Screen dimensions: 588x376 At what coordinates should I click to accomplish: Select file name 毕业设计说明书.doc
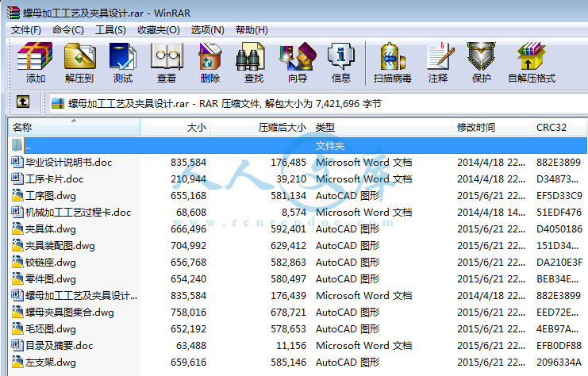[x=68, y=163]
